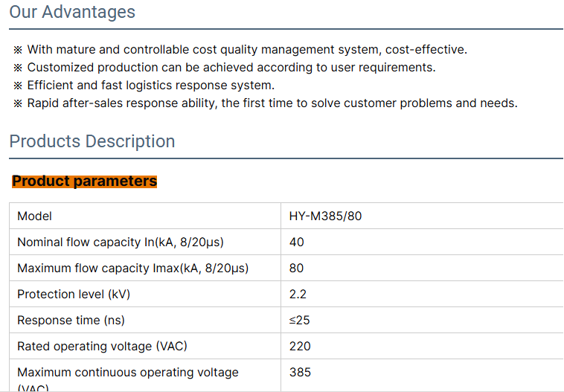
Task: Select the 2.2 protection level value
Action: pyautogui.click(x=298, y=295)
